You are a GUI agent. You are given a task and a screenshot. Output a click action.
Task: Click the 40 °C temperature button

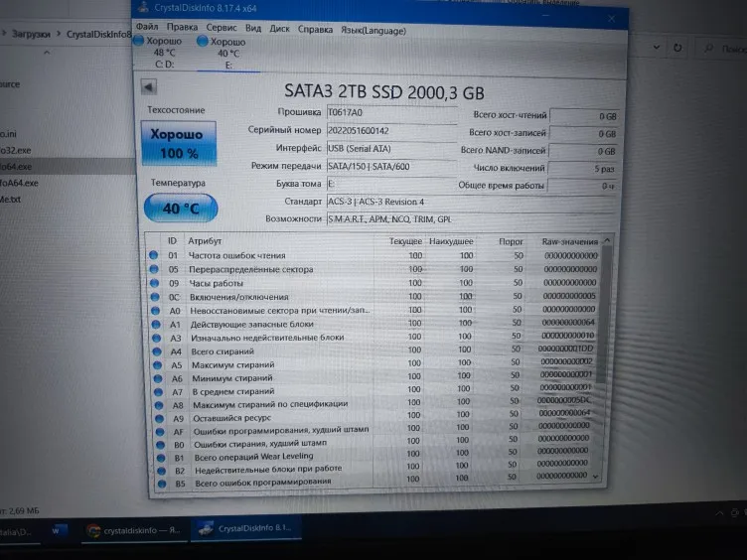coord(181,209)
